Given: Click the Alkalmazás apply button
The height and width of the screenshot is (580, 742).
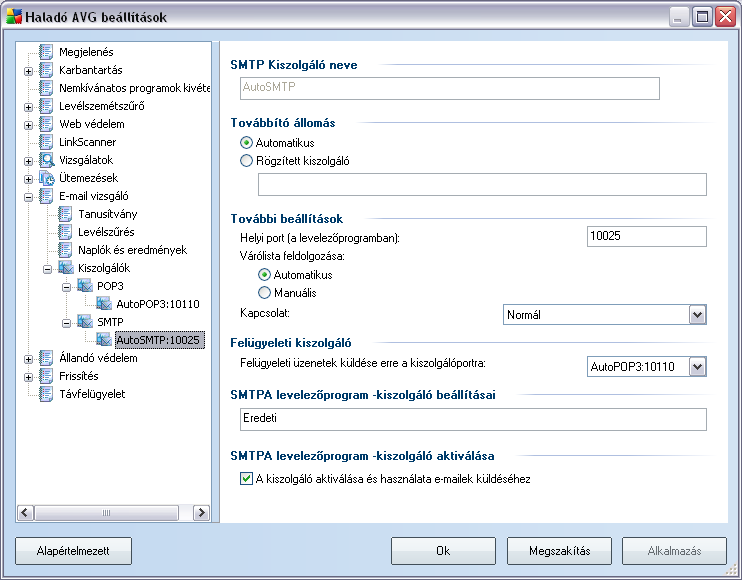Looking at the screenshot, I should pos(674,551).
